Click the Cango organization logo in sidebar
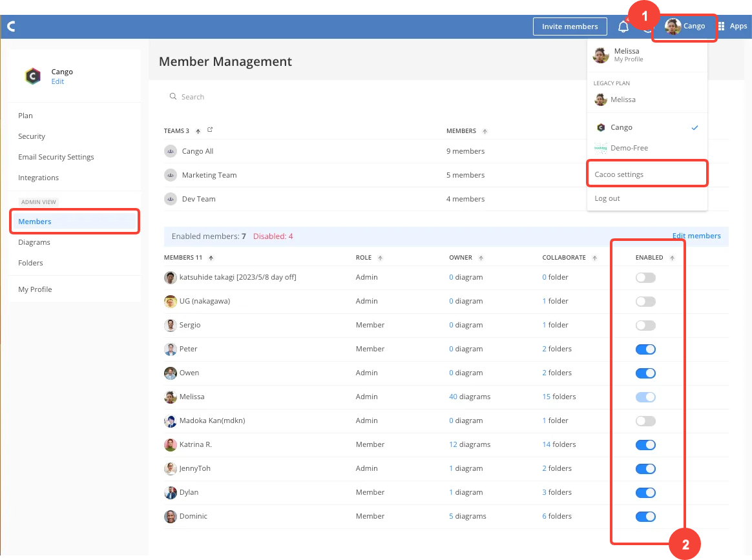Screen dimensions: 752x560 32,76
